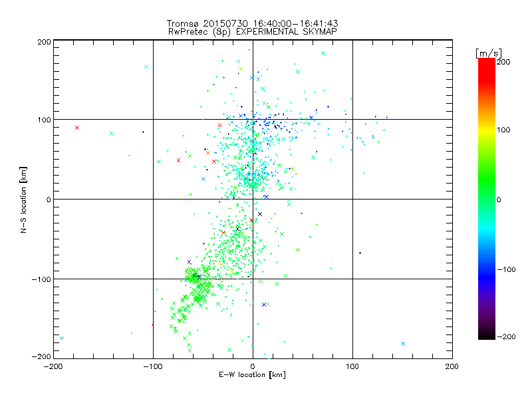Pick the red region of the colorbar

coord(487,70)
